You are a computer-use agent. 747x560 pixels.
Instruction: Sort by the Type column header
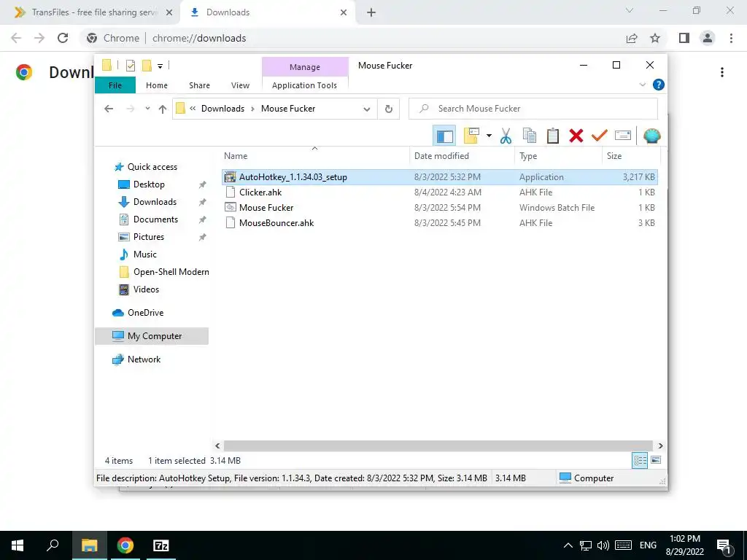coord(558,156)
